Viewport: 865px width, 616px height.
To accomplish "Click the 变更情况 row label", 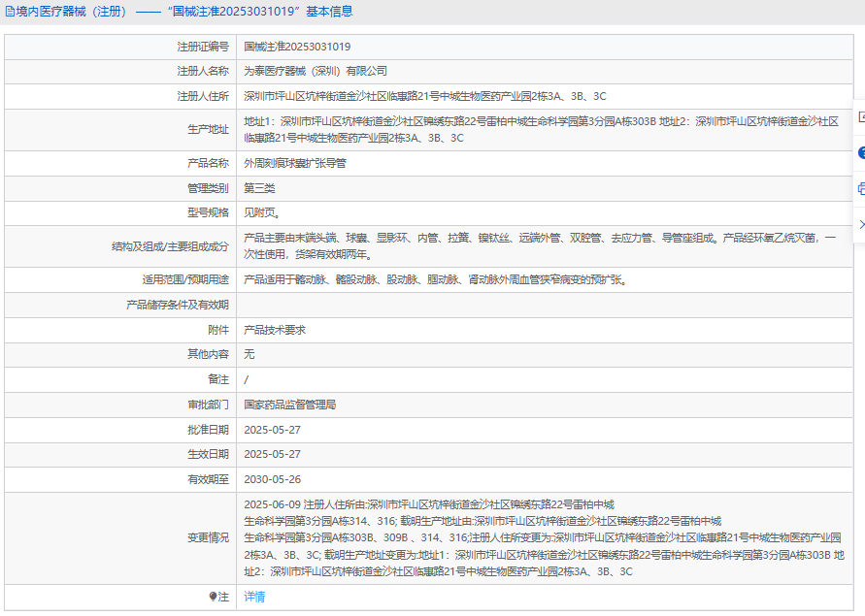I will (208, 538).
